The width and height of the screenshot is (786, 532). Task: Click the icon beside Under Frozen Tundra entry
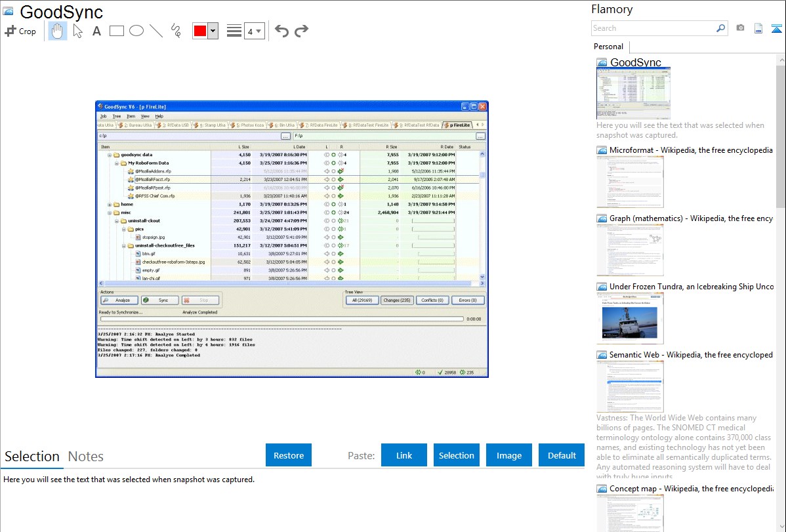(x=602, y=287)
